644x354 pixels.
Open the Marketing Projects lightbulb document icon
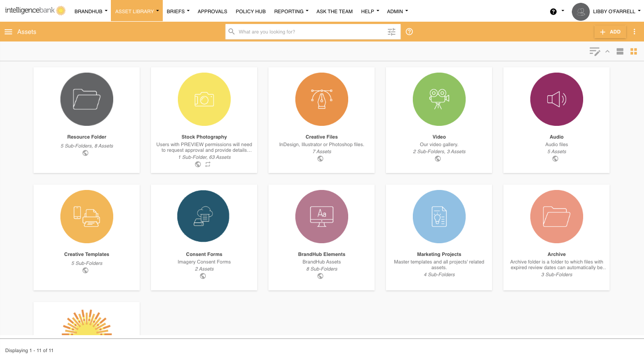pyautogui.click(x=439, y=216)
